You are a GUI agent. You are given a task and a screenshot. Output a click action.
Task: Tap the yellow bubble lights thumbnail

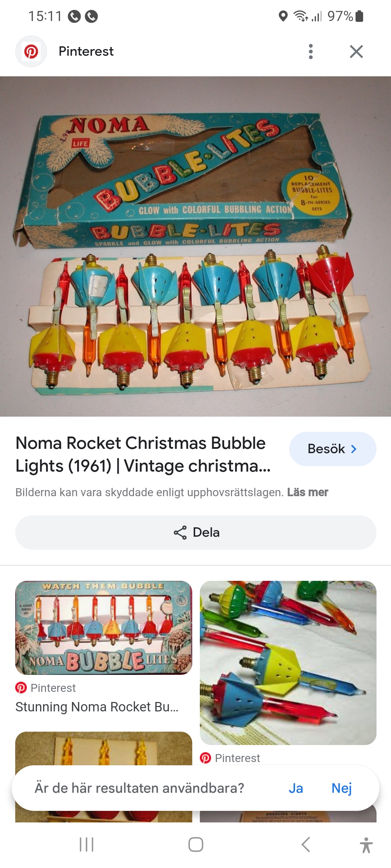tap(104, 748)
